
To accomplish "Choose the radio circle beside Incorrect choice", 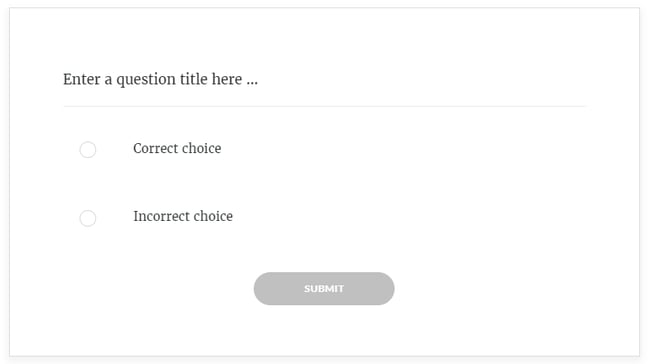I will pyautogui.click(x=88, y=218).
